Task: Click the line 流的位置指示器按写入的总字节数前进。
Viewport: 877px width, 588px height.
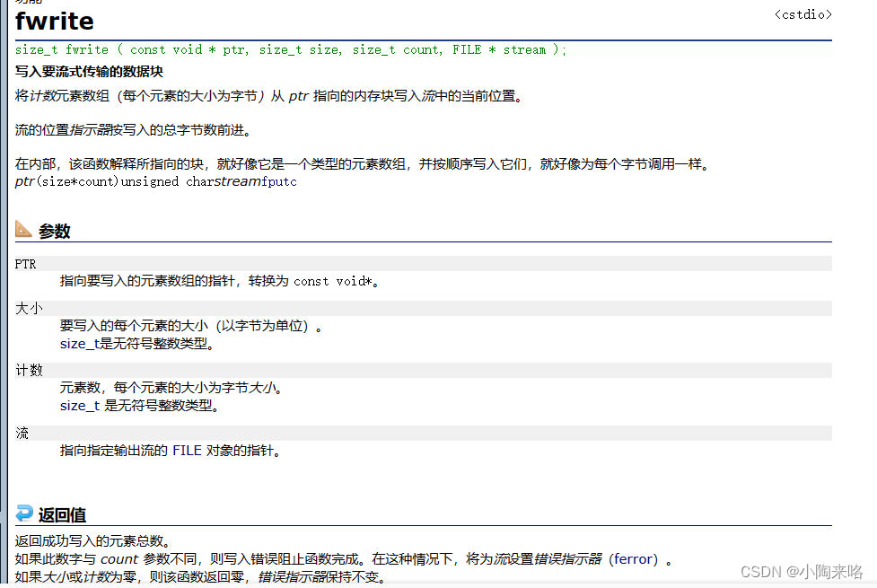Action: (x=133, y=130)
